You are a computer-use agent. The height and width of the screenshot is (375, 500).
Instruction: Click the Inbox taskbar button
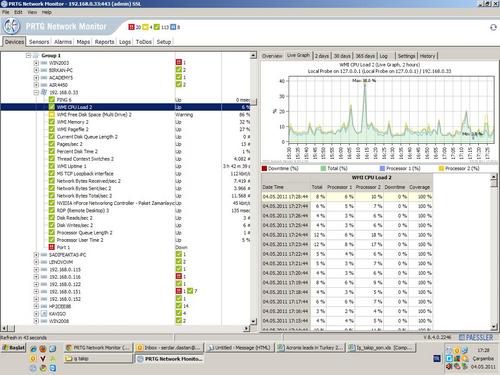[169, 348]
